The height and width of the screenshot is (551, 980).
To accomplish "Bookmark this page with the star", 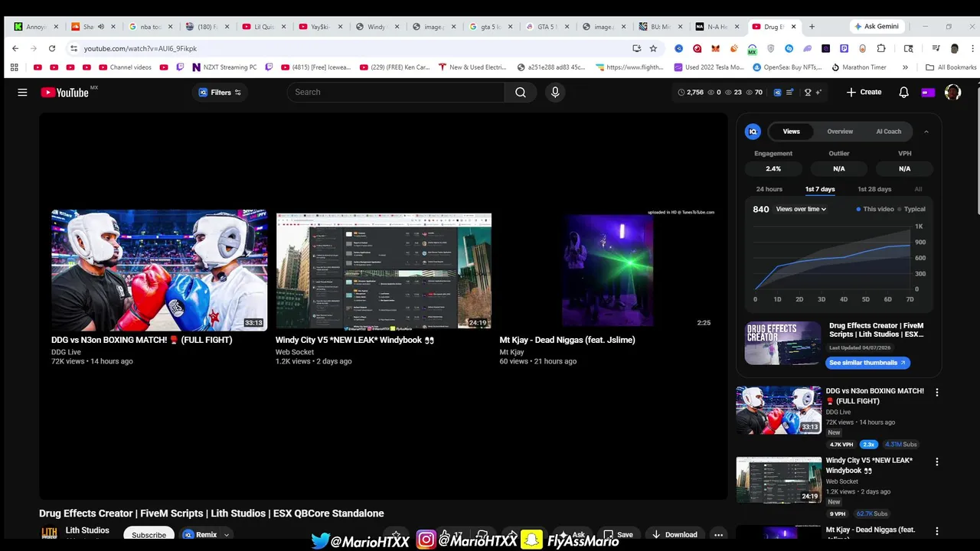I will [x=653, y=48].
